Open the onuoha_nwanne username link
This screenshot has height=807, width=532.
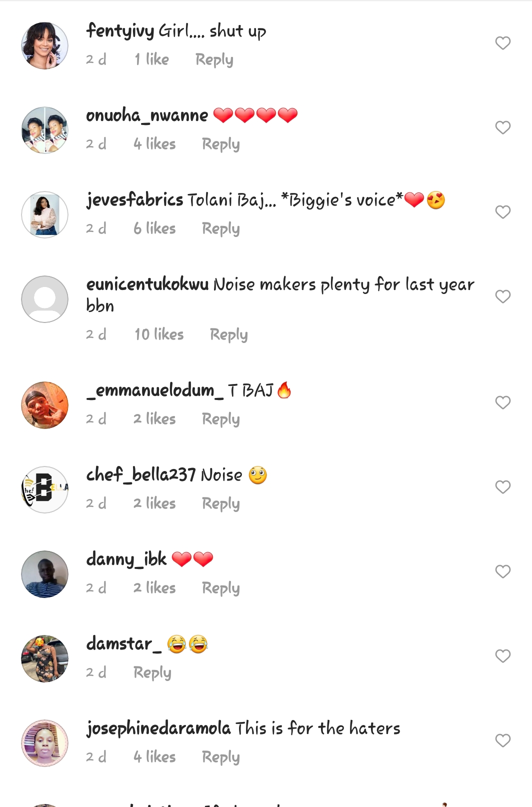147,115
